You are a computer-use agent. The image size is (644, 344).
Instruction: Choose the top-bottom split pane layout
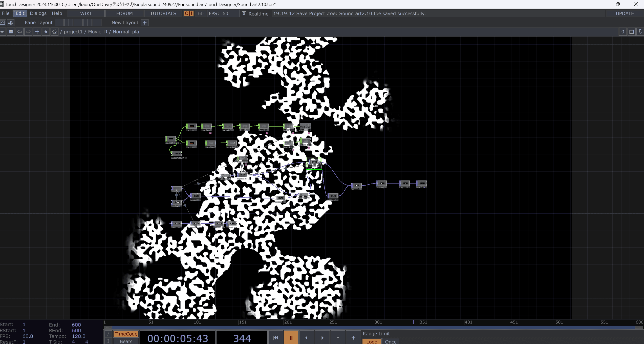click(78, 23)
